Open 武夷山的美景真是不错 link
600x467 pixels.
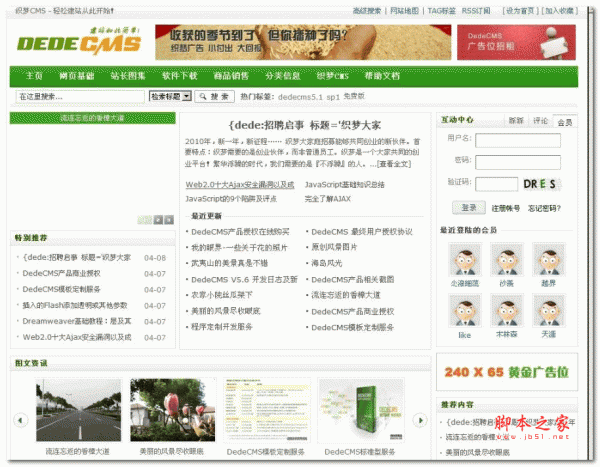(x=230, y=263)
